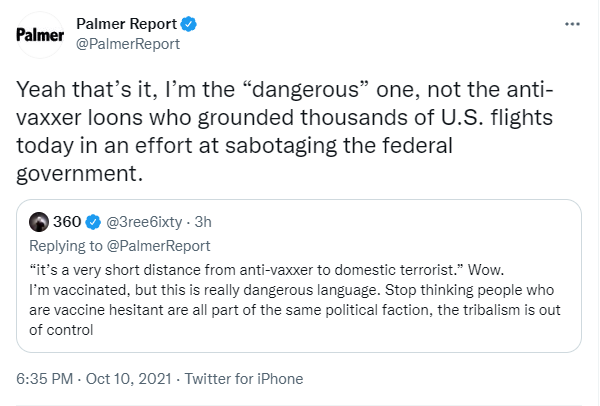Open the 3h timestamp of quoted tweet
600x406 pixels.
(203, 222)
